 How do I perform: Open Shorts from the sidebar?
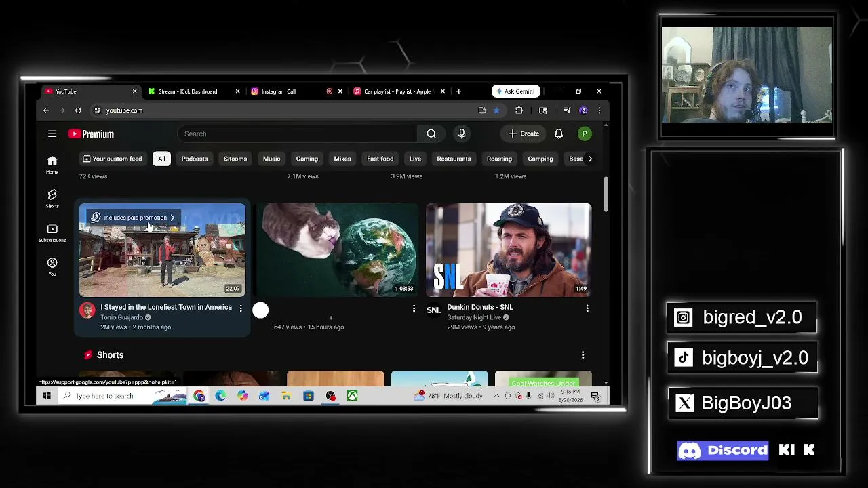(x=52, y=199)
